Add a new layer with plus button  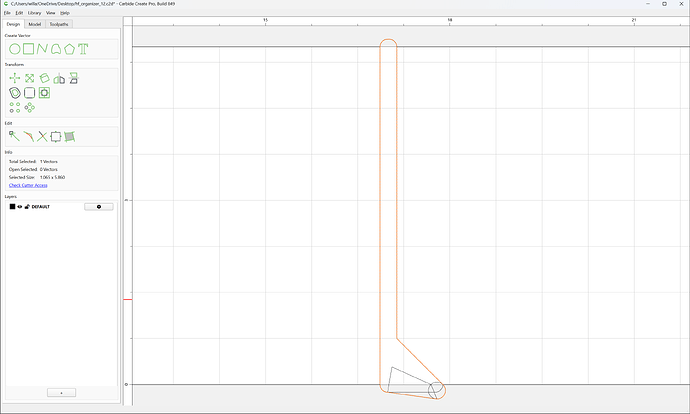coord(62,392)
